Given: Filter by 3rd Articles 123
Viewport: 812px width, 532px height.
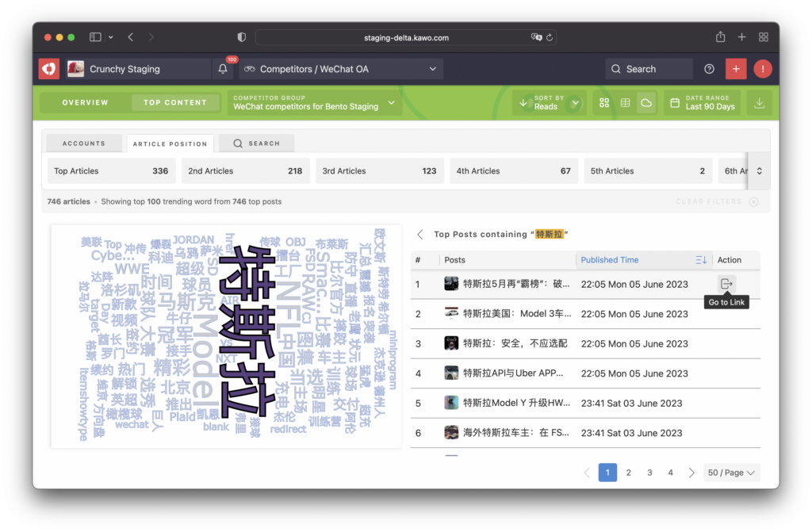Looking at the screenshot, I should point(380,171).
